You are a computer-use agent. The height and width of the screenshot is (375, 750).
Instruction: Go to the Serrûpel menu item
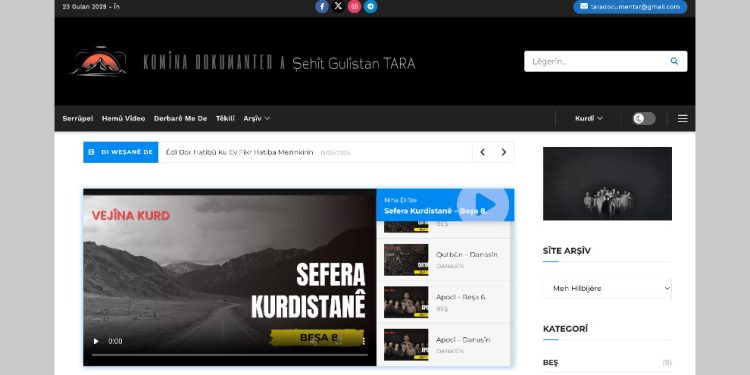(x=77, y=118)
